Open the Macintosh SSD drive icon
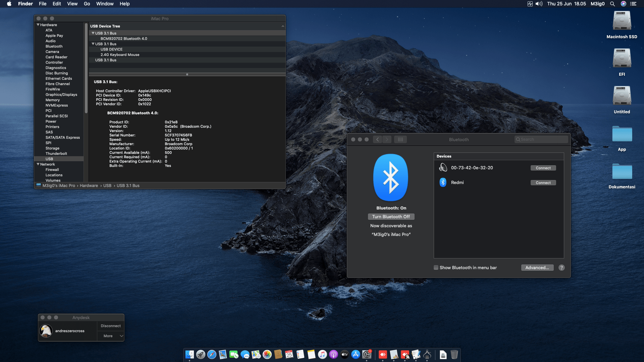The width and height of the screenshot is (644, 362). pos(622,21)
